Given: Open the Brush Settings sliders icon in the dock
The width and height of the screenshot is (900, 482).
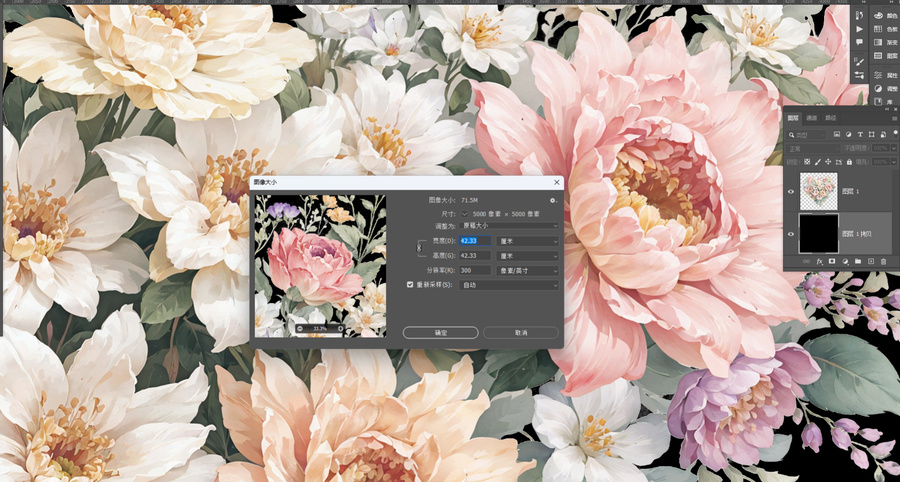Looking at the screenshot, I should pos(859,75).
